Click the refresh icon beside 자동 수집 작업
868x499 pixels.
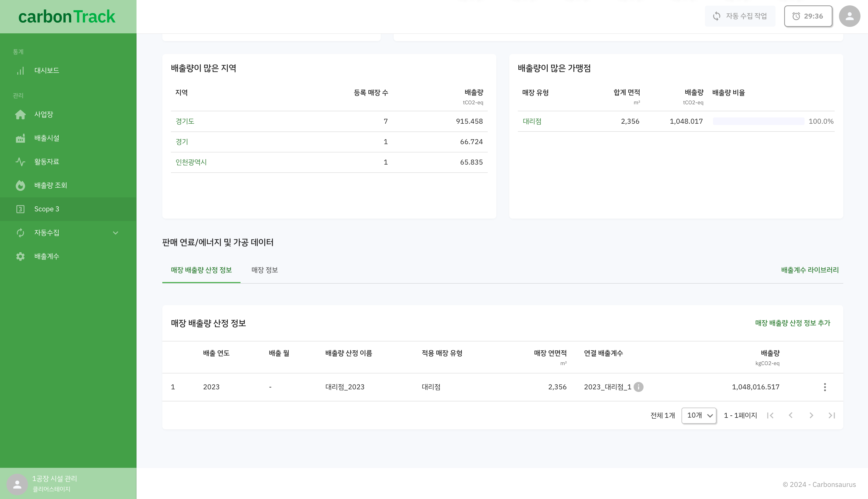(716, 16)
